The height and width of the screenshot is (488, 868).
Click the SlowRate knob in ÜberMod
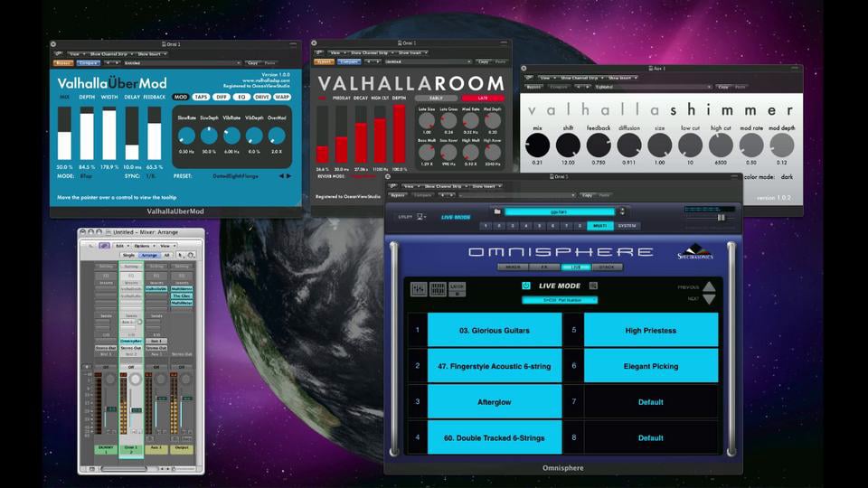186,136
